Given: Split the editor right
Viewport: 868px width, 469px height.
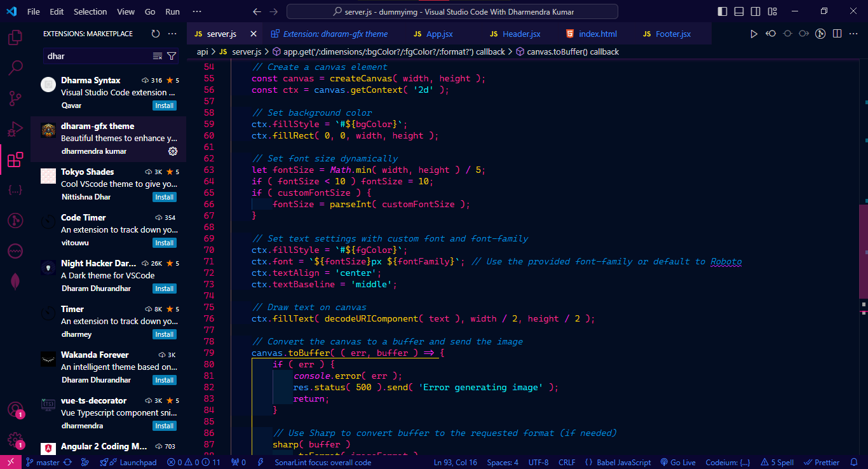Looking at the screenshot, I should pos(837,34).
